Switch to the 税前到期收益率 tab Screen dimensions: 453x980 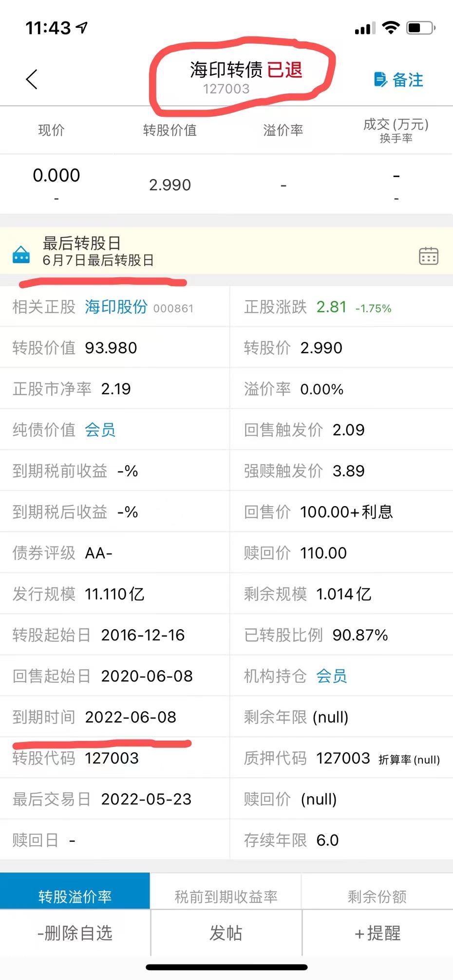226,896
